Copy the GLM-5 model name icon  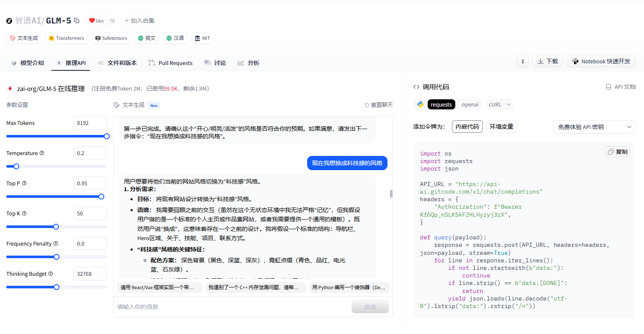[77, 21]
